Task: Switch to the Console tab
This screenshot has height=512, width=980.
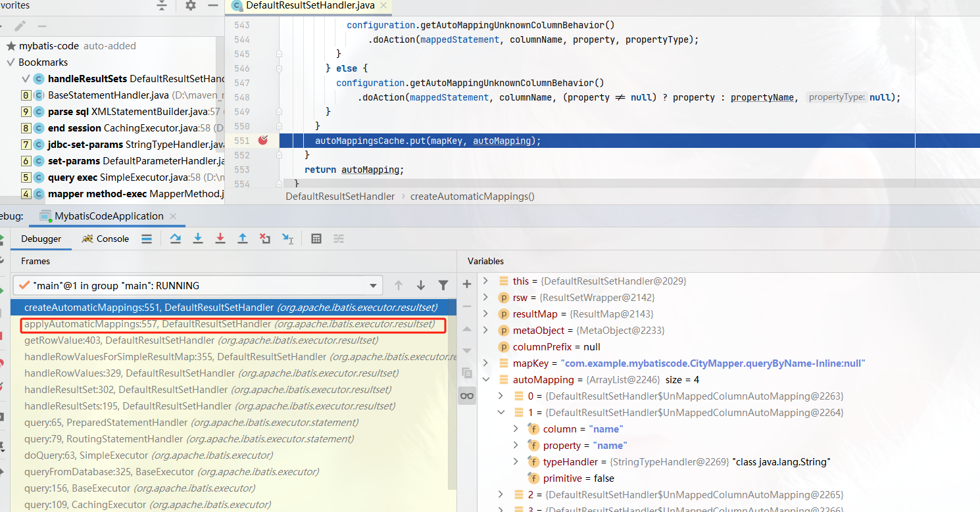Action: coord(106,239)
